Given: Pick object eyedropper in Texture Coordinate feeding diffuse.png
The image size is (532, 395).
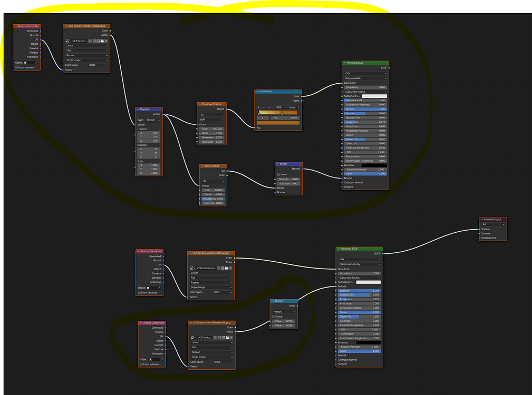Looking at the screenshot, I should (x=159, y=288).
